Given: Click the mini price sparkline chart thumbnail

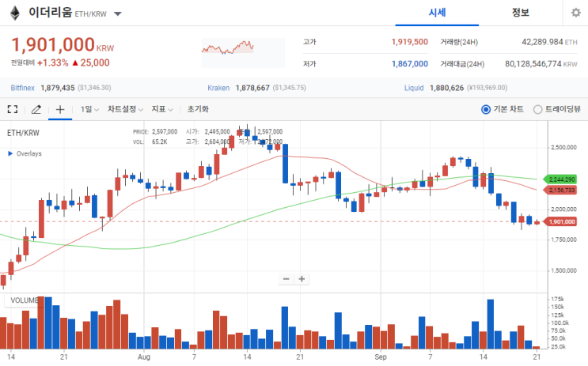Looking at the screenshot, I should 243,53.
